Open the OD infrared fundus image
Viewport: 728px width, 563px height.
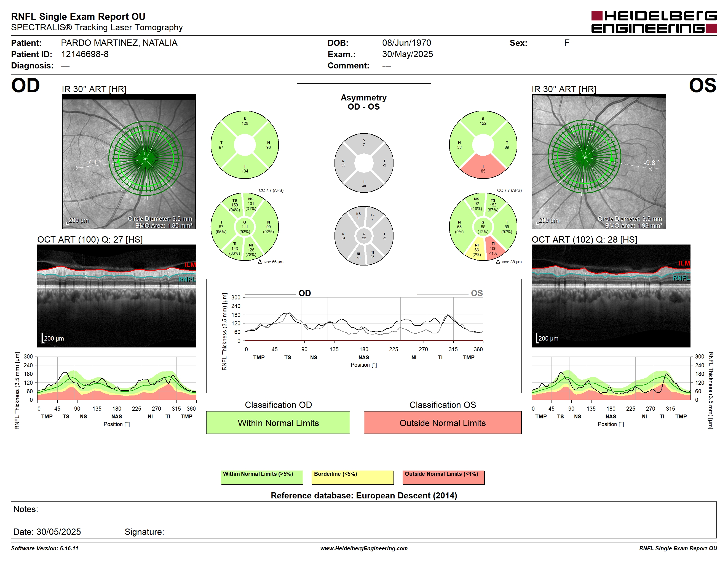129,161
